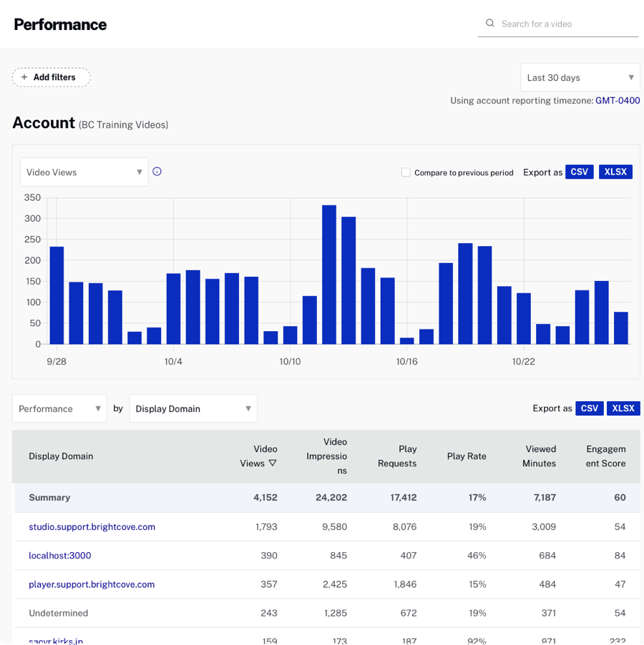Screen dimensions: 644x645
Task: Open localhost:3000 domain details
Action: [60, 555]
